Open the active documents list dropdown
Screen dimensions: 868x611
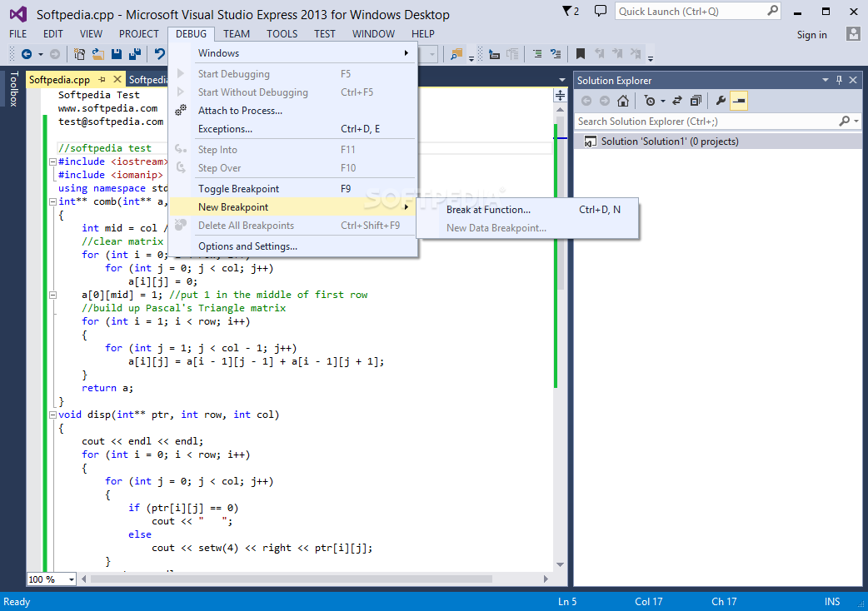(562, 80)
